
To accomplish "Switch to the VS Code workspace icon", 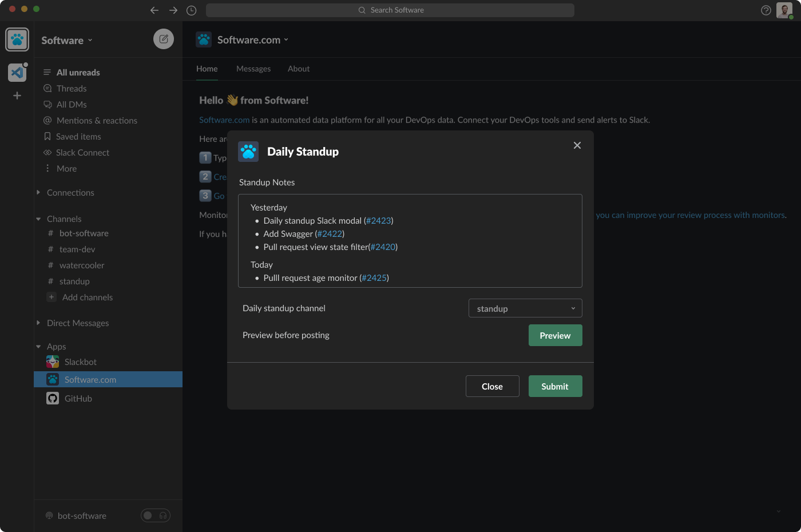I will tap(17, 73).
